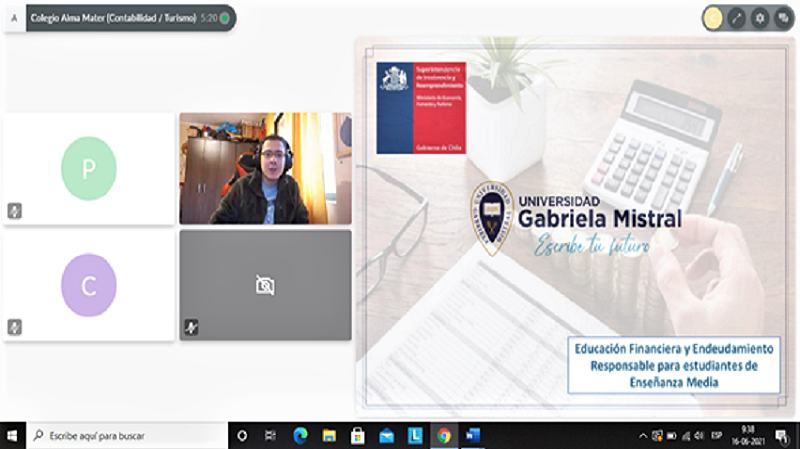Screen dimensions: 800x449
Task: Open the Windows Start menu
Action: (x=12, y=436)
